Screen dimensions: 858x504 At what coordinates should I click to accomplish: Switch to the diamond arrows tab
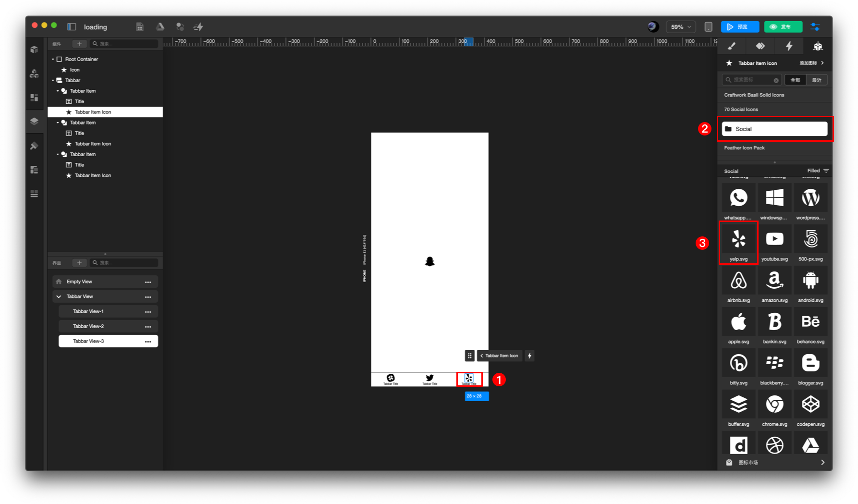(x=760, y=46)
